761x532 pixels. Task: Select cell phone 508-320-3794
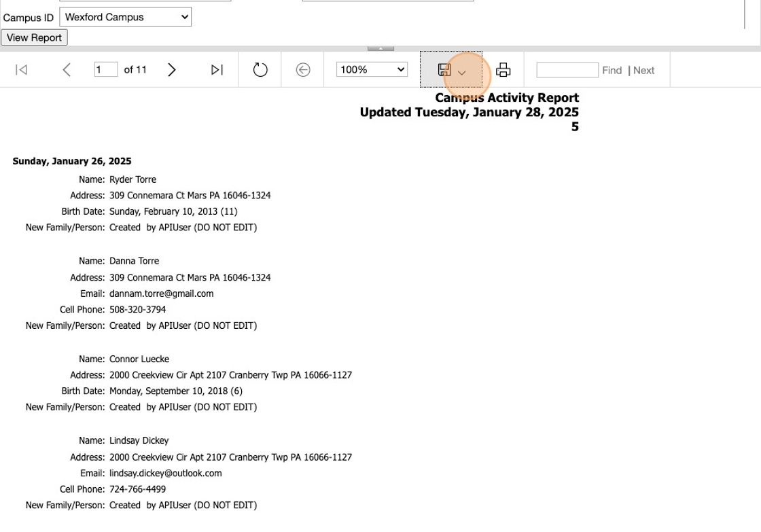click(x=137, y=310)
